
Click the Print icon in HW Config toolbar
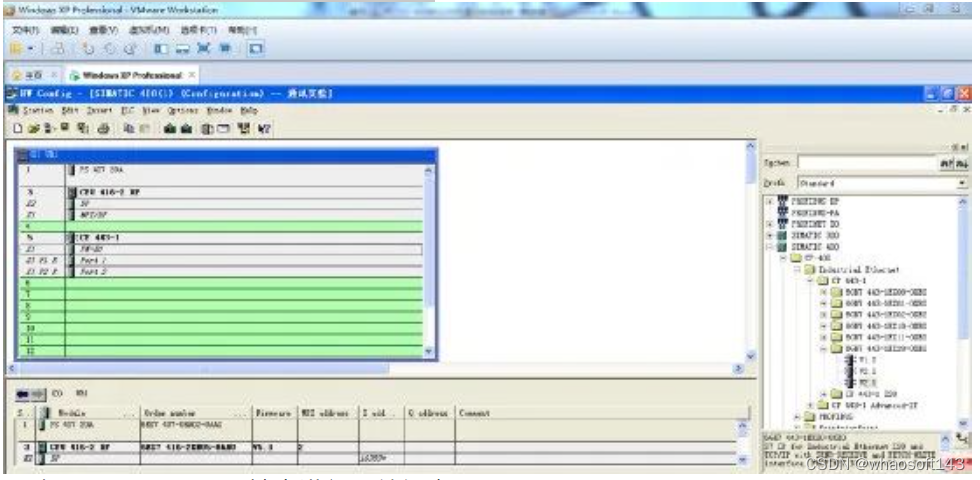pos(104,129)
